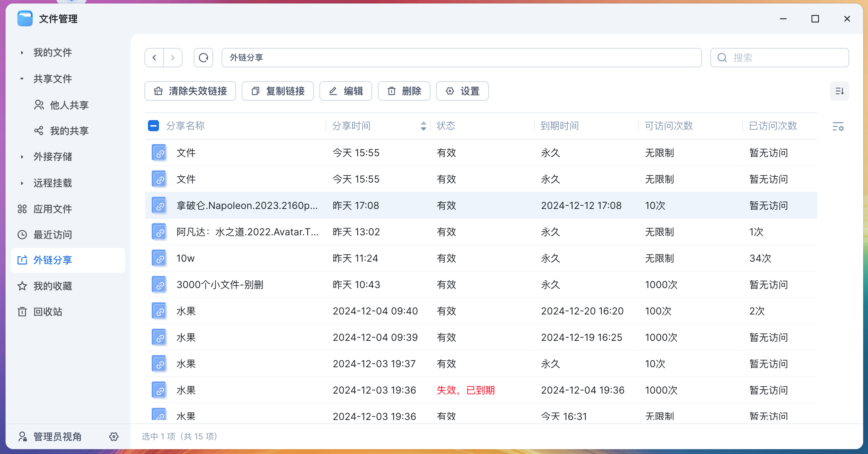Expand the 我的文件 tree node

[22, 53]
